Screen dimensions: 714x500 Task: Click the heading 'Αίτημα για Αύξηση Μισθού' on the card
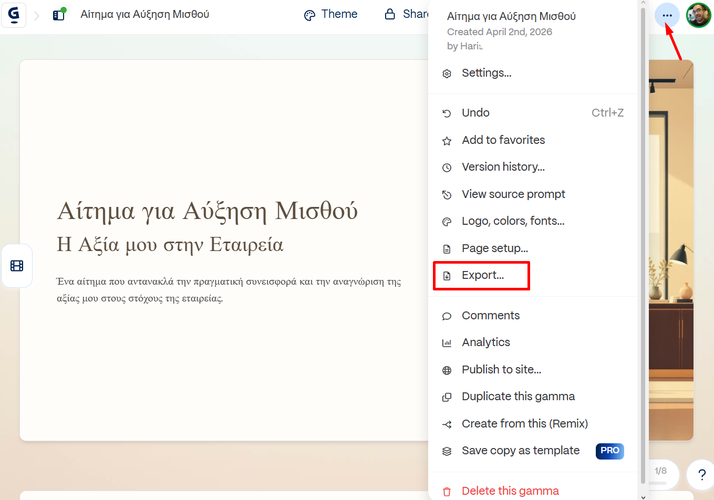click(207, 211)
